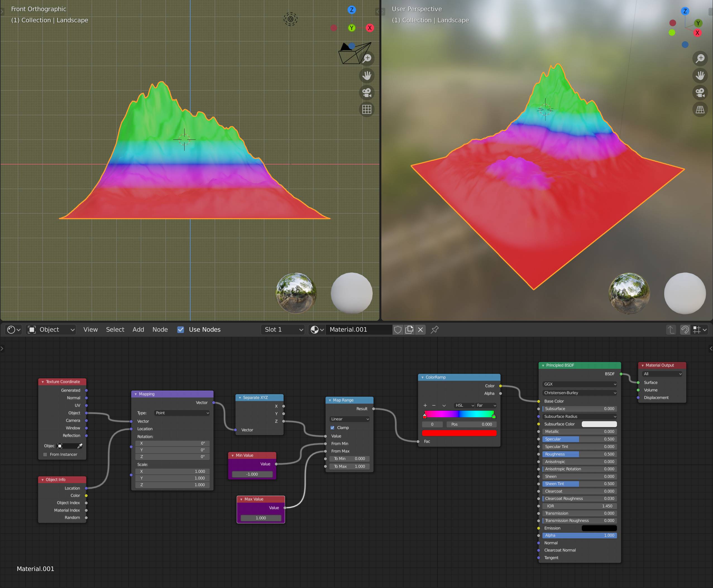
Task: Click the Roughness slider in Principled BSDF
Action: tap(580, 454)
